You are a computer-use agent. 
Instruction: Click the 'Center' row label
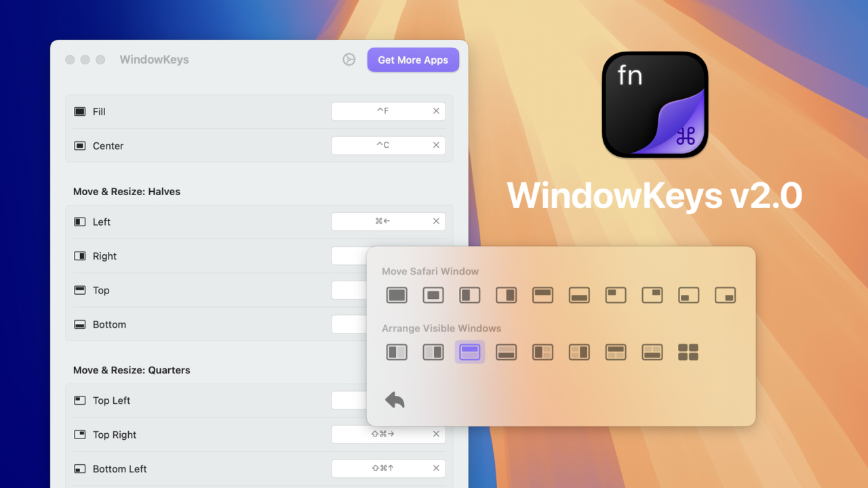(108, 146)
